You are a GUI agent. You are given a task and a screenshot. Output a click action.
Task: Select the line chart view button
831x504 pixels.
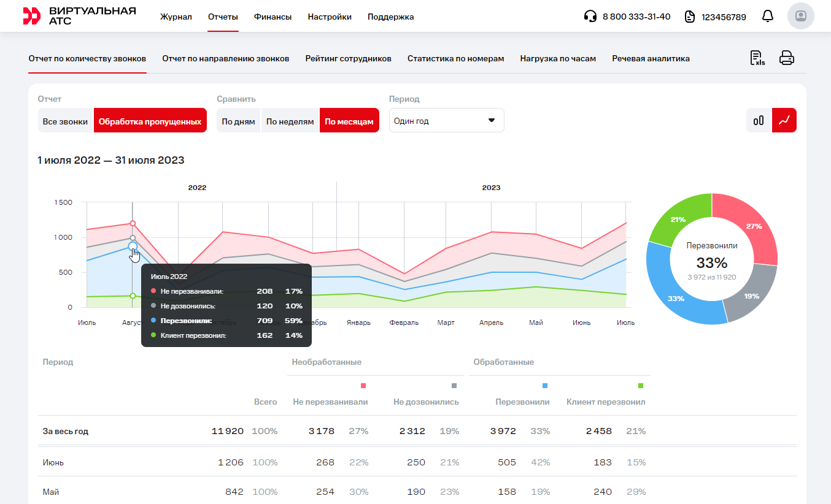(x=784, y=121)
